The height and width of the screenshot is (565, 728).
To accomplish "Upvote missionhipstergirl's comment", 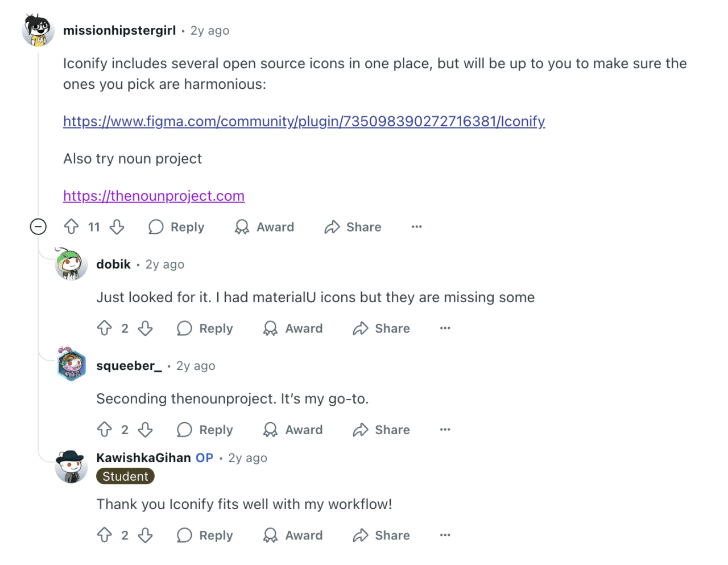I will click(x=71, y=227).
